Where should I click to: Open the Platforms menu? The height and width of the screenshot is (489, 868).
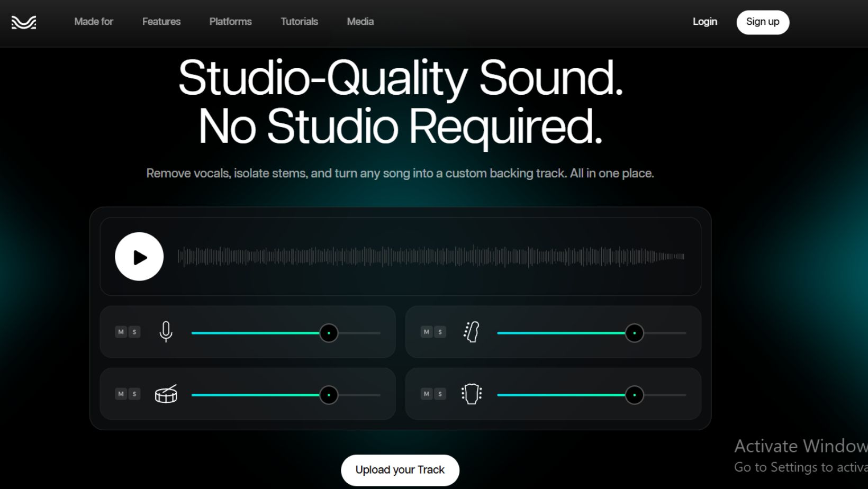(x=230, y=22)
